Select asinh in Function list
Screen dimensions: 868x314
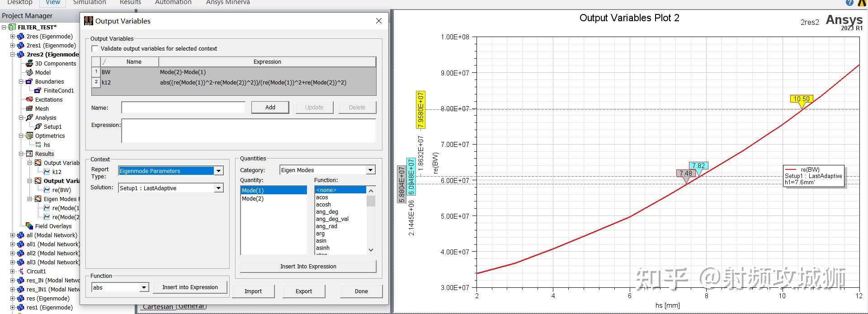coord(340,248)
